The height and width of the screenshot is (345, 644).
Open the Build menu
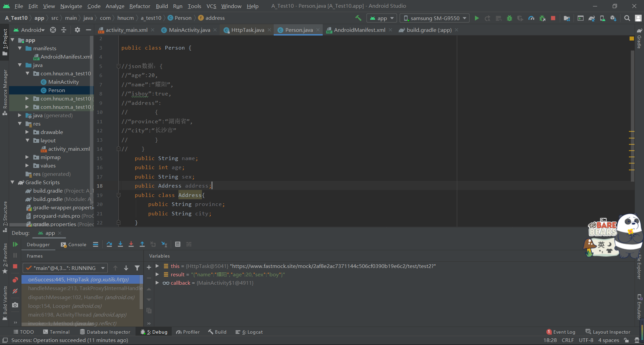(x=162, y=6)
